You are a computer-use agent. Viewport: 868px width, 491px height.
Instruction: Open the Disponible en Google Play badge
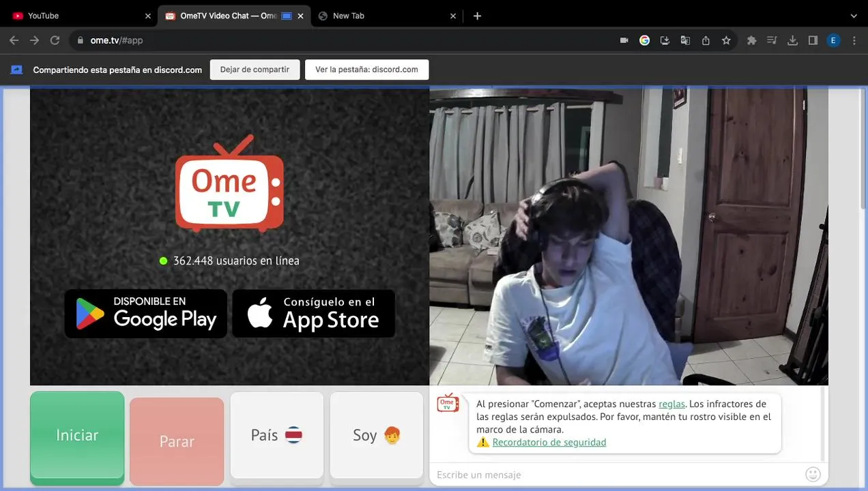click(x=145, y=314)
